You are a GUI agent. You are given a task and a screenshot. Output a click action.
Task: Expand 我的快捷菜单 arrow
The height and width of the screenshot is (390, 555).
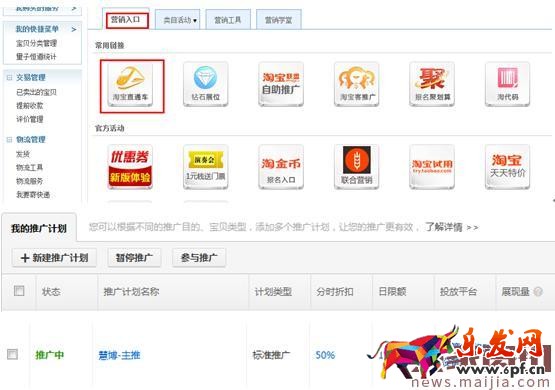pyautogui.click(x=74, y=29)
